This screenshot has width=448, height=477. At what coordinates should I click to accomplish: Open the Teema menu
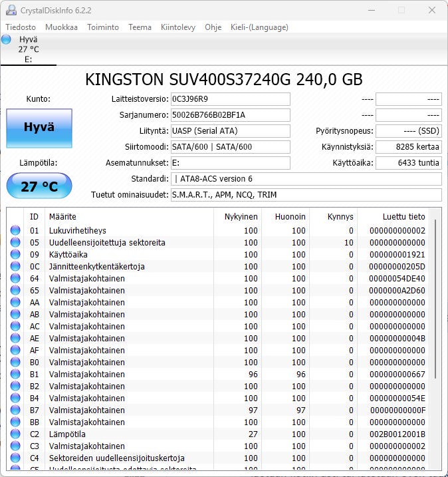click(x=140, y=27)
